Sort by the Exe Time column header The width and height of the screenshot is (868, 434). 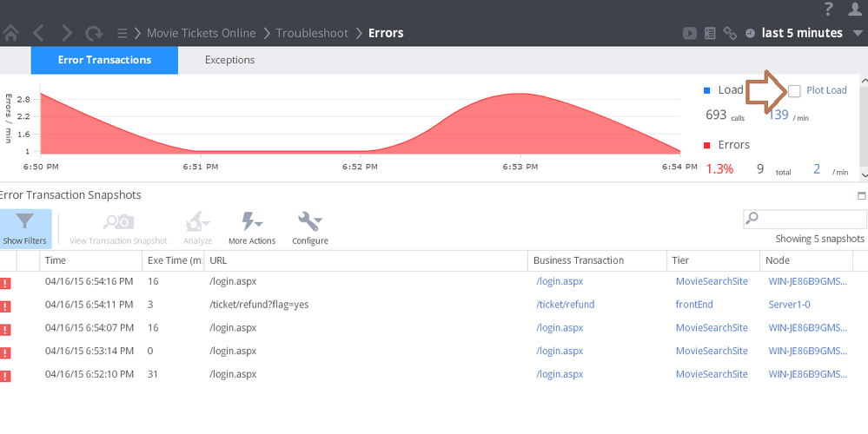pos(173,260)
